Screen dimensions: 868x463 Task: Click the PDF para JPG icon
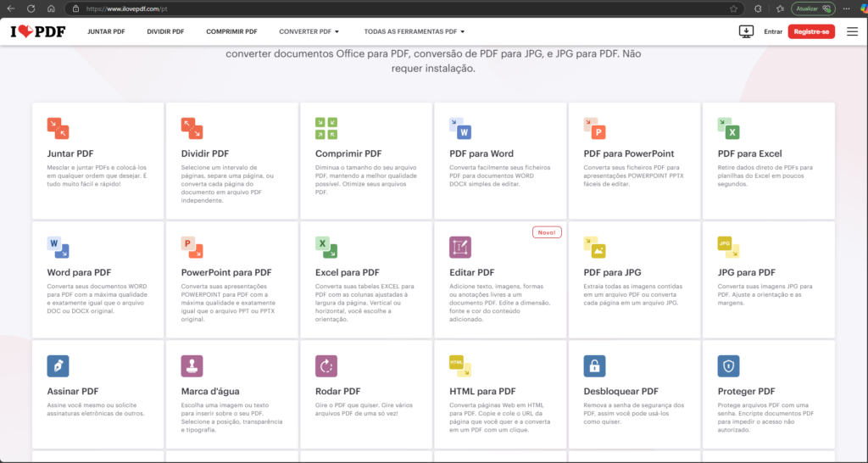(x=594, y=247)
